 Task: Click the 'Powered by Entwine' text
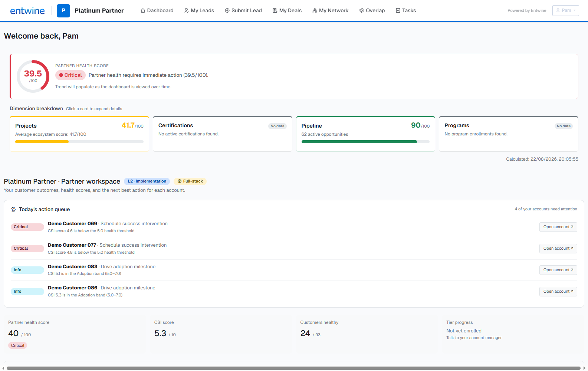pos(527,10)
